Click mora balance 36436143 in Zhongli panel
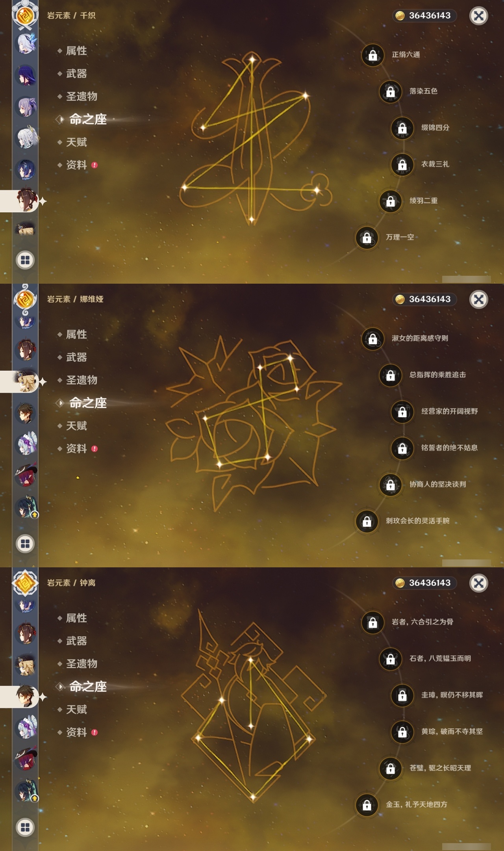The height and width of the screenshot is (851, 504). (x=424, y=583)
